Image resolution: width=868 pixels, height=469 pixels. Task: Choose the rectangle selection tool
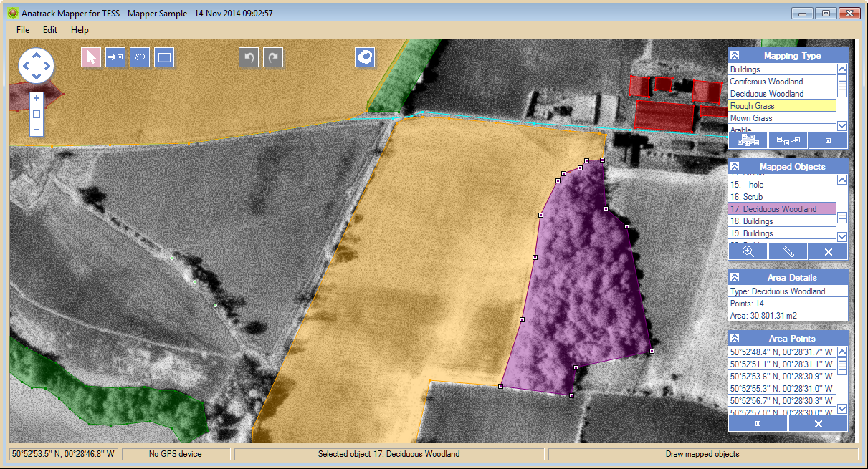click(x=164, y=57)
